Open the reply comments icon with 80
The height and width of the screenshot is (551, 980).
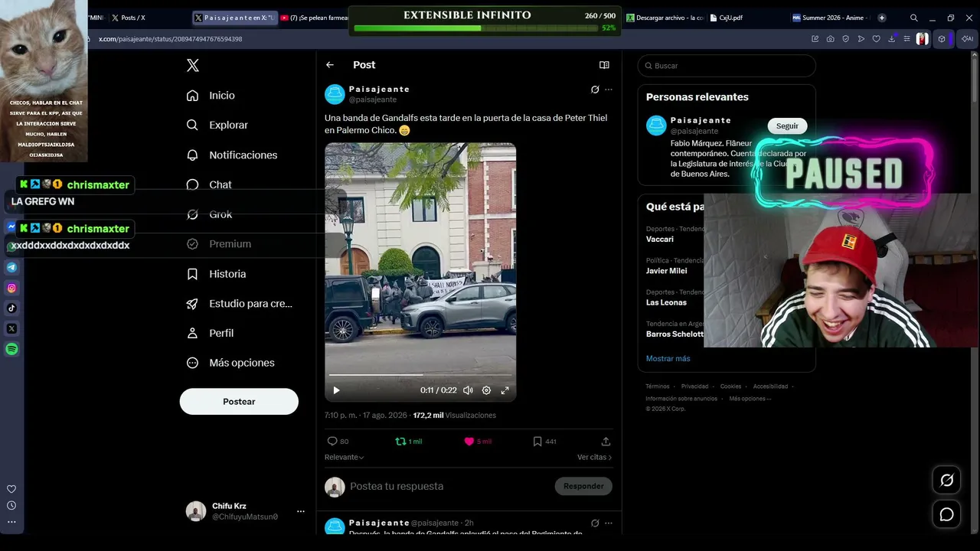(332, 442)
